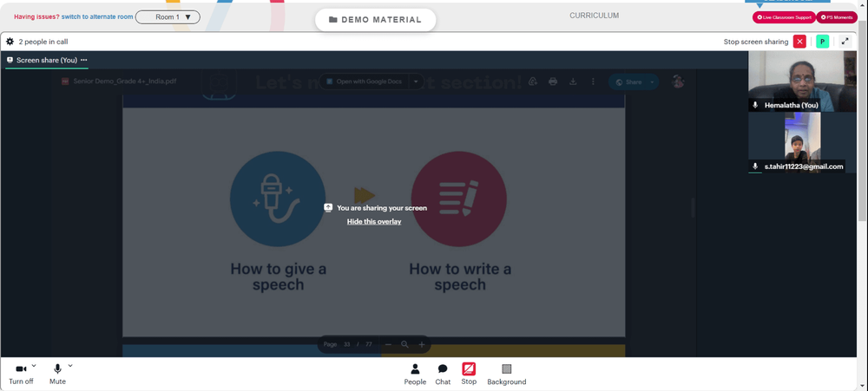Click How to write a speech circle
Viewport: 868px width, 391px height.
tap(459, 199)
